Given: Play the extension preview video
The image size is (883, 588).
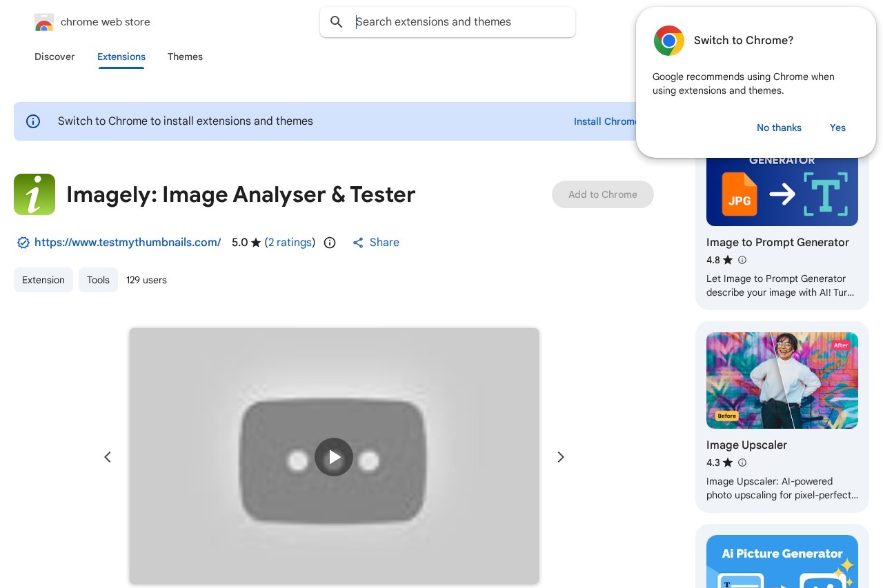Looking at the screenshot, I should (x=334, y=457).
